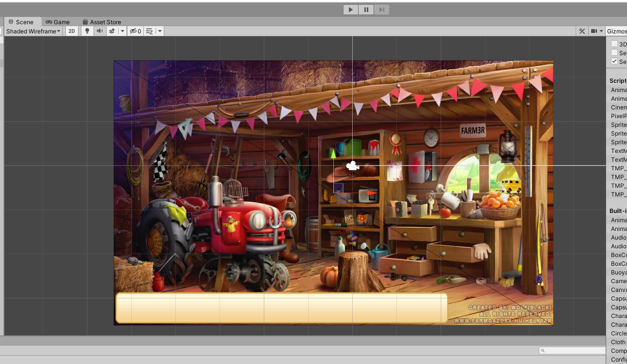Viewport: 627px width, 364px height.
Task: Toggle the scene effects icon
Action: 112,31
